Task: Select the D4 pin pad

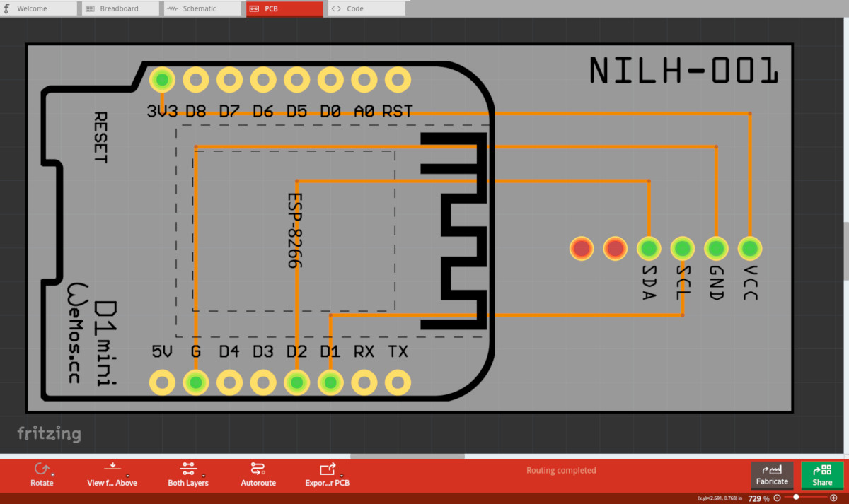Action: (x=230, y=382)
